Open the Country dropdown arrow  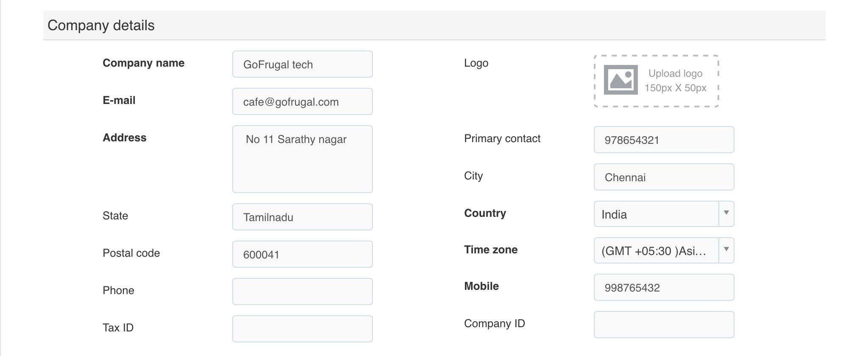[x=726, y=214]
